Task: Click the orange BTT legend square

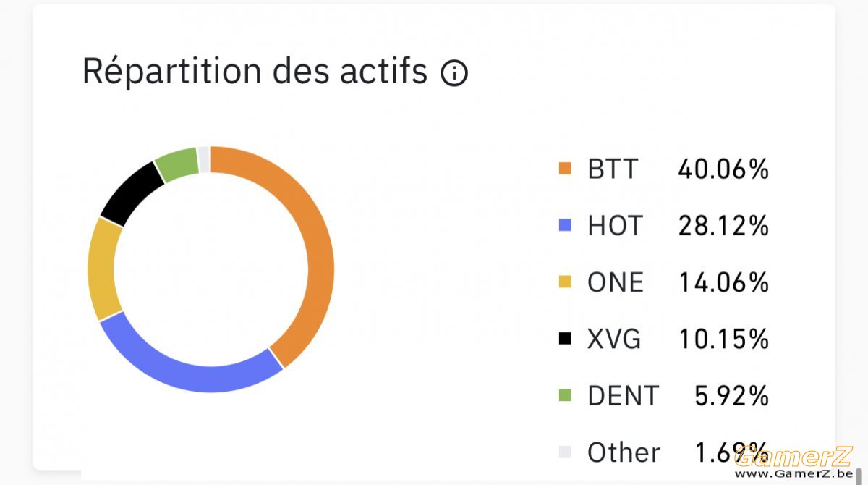Action: [x=566, y=169]
